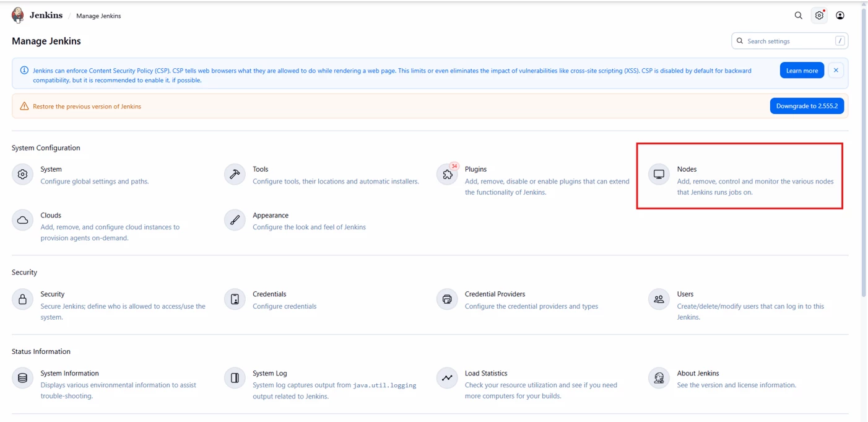Open the About Jenkins link

pyautogui.click(x=698, y=373)
